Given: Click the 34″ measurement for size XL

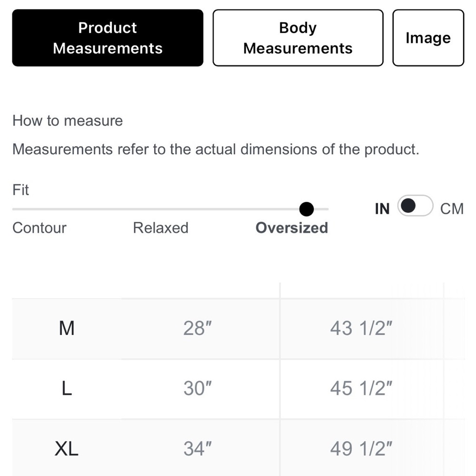Looking at the screenshot, I should (198, 449).
